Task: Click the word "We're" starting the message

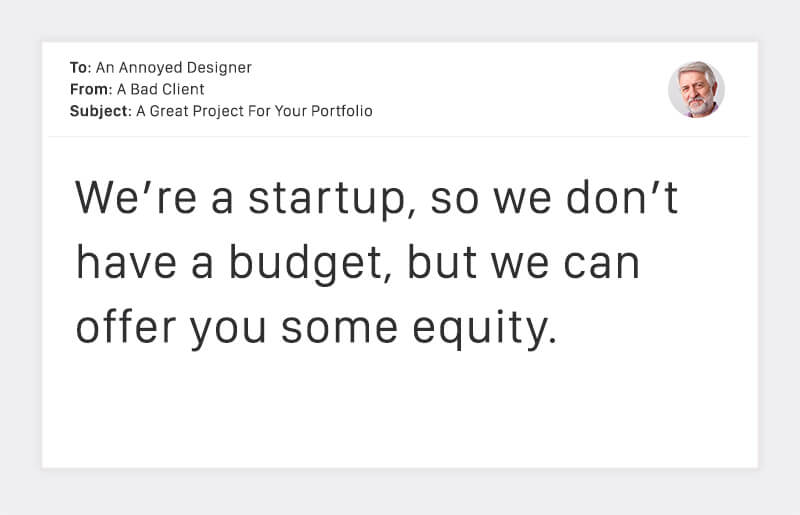Action: point(137,198)
